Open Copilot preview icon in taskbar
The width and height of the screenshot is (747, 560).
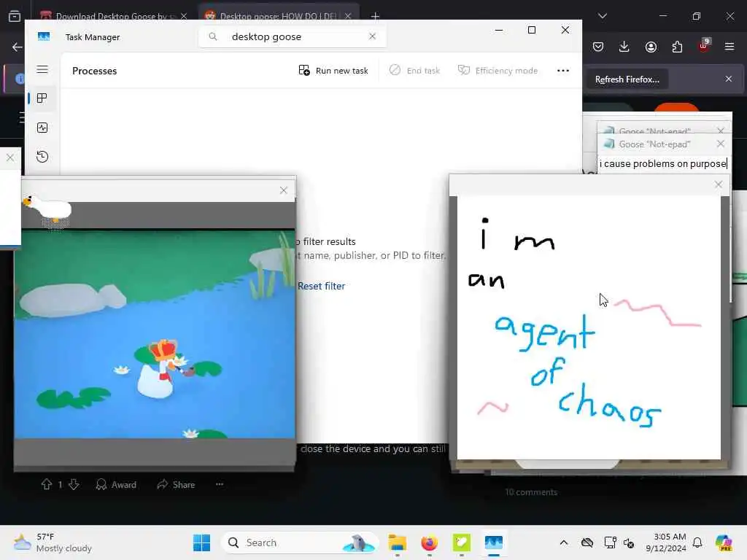click(724, 542)
